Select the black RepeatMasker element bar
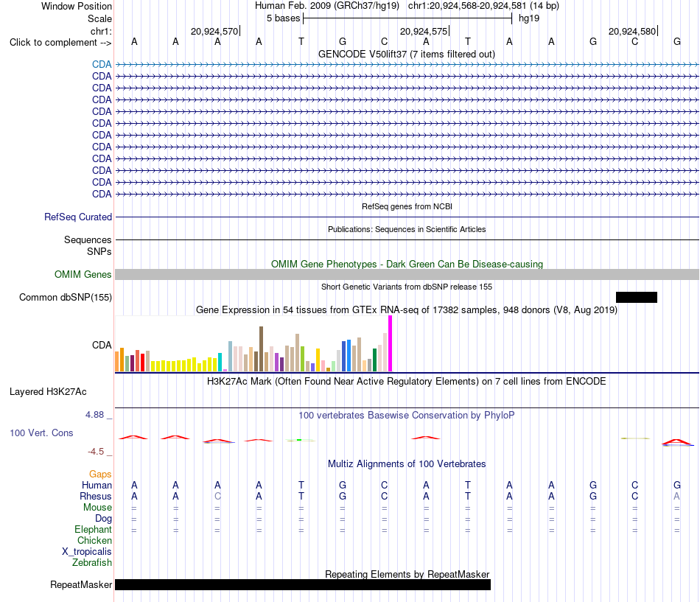The image size is (700, 602). coord(303,584)
